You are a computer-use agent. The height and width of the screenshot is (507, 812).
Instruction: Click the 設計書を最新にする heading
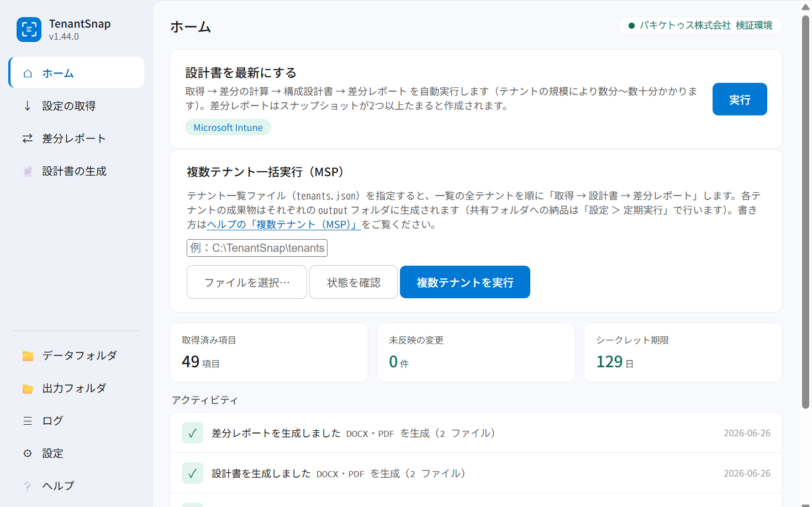coord(241,72)
